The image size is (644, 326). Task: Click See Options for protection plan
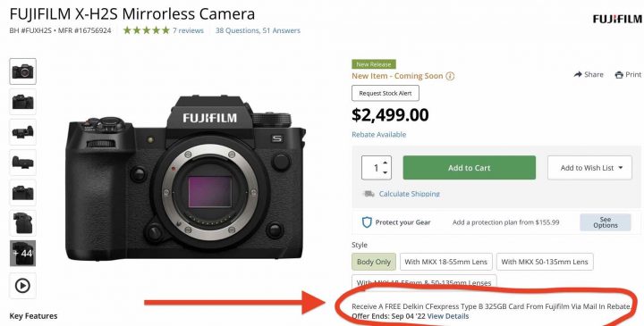pyautogui.click(x=606, y=222)
